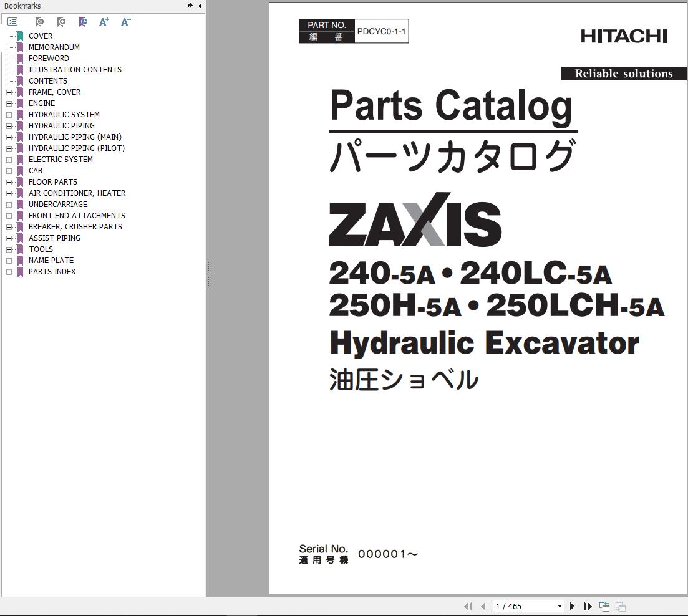Expand the HYDRAULIC PIPING bookmark
Image resolution: width=688 pixels, height=616 pixels.
pyautogui.click(x=9, y=126)
